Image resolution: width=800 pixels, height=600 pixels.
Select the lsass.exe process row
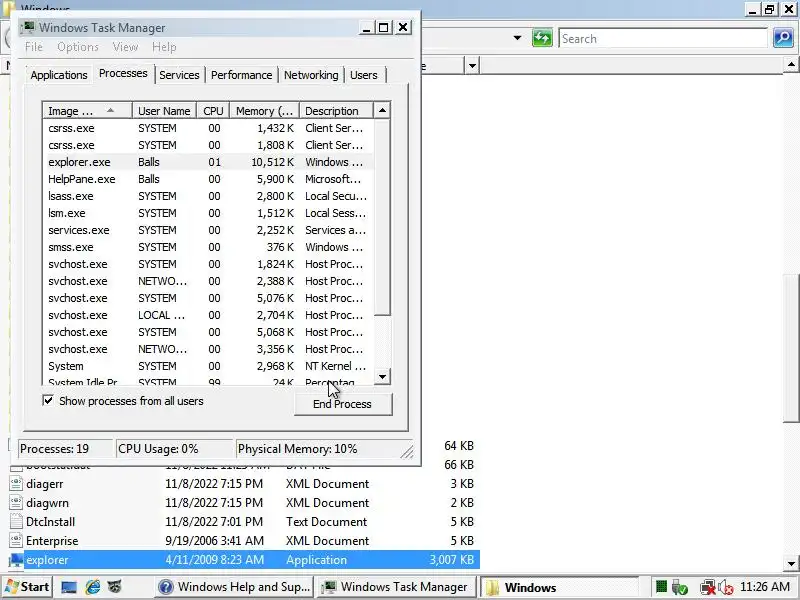pyautogui.click(x=208, y=196)
